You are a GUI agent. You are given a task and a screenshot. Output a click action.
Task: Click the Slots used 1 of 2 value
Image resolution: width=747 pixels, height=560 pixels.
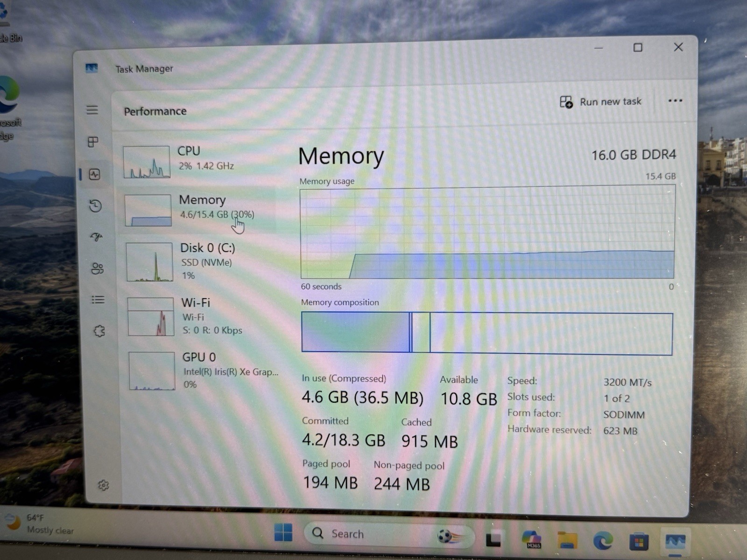pos(617,399)
